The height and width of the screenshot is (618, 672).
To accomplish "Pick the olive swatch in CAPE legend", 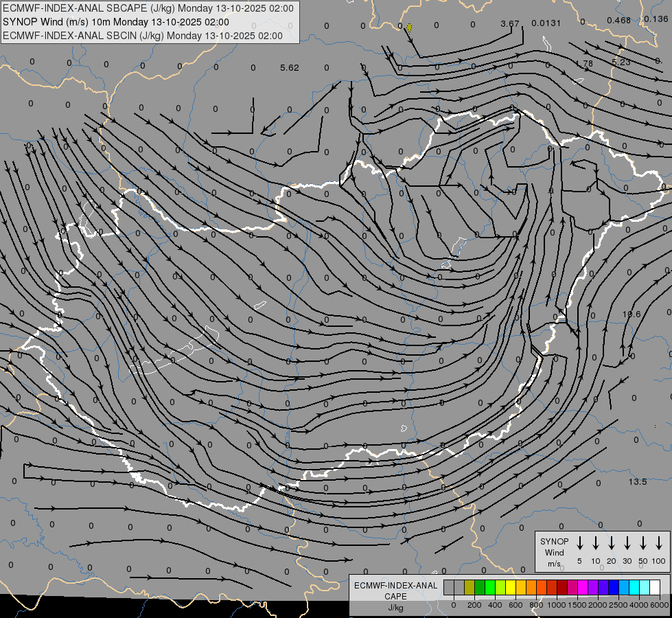I will point(470,587).
